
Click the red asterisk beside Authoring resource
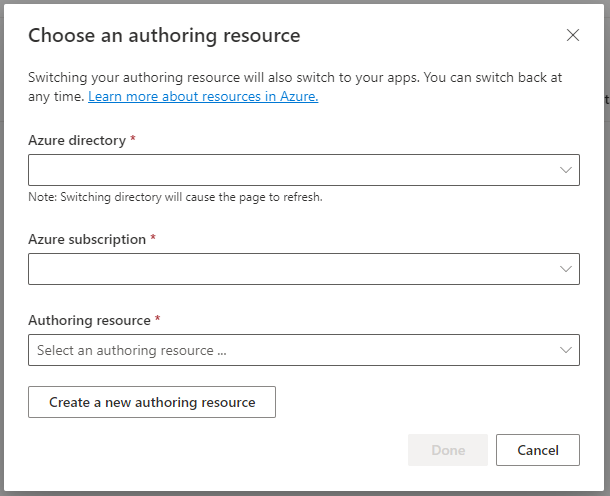pyautogui.click(x=158, y=318)
